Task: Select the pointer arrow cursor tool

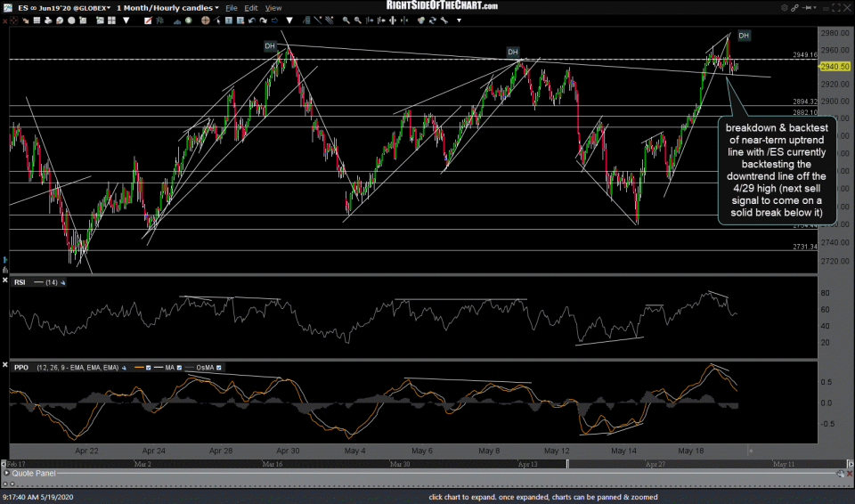Action: (x=217, y=20)
